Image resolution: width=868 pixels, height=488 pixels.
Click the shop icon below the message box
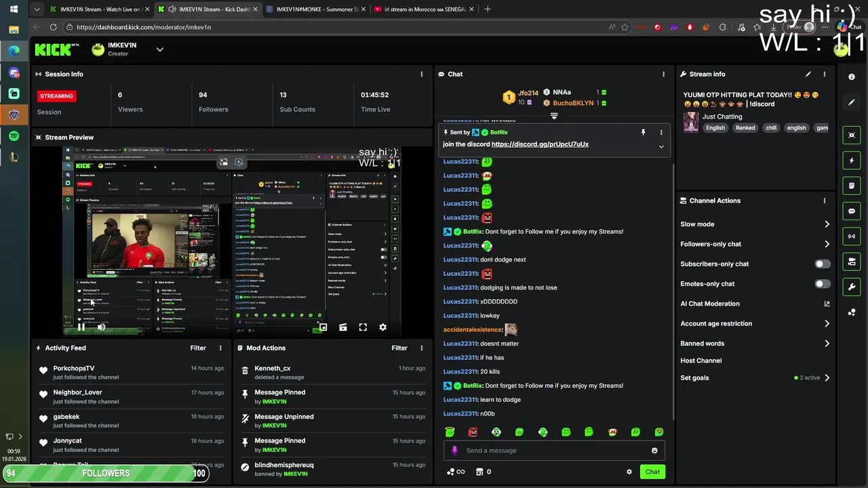coord(484,472)
